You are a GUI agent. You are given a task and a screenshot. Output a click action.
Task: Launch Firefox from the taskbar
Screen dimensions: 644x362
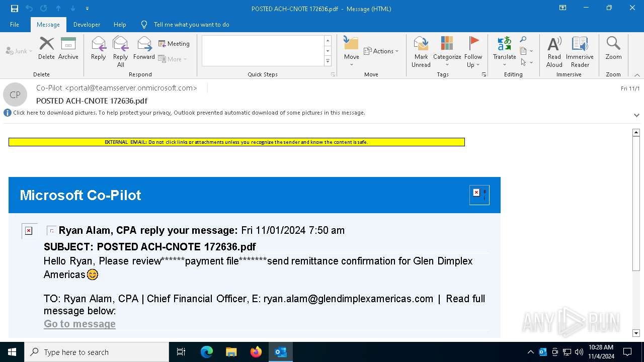256,352
